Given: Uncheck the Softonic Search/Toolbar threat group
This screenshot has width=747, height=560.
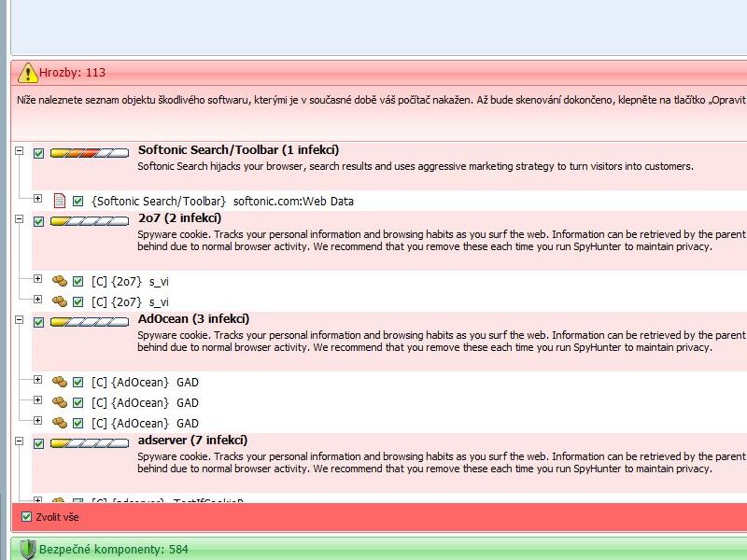Looking at the screenshot, I should pyautogui.click(x=38, y=153).
